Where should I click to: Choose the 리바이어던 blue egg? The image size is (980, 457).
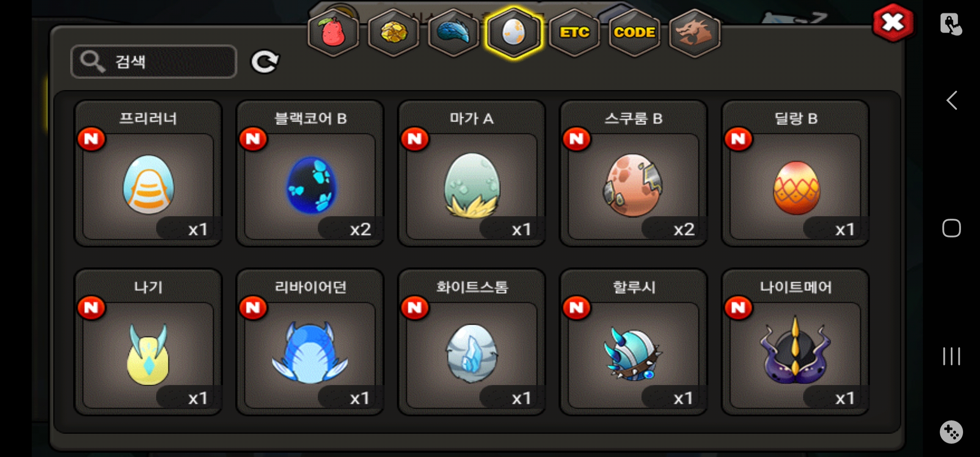[310, 342]
